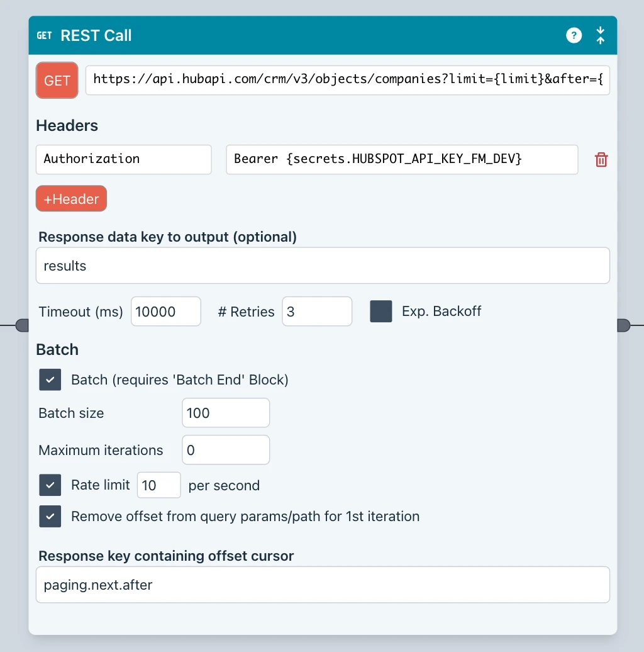Enable the Exp. Backoff checkbox
This screenshot has height=652, width=644.
point(381,312)
